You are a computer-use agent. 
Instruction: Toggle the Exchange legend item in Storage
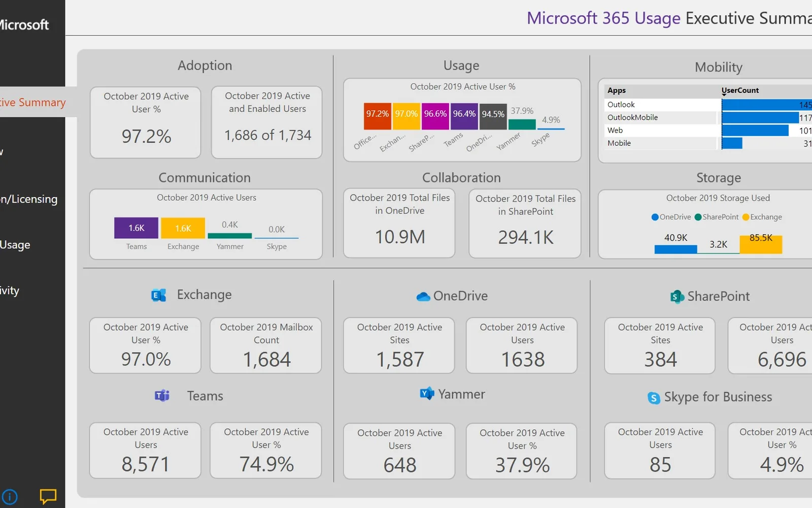pos(762,217)
